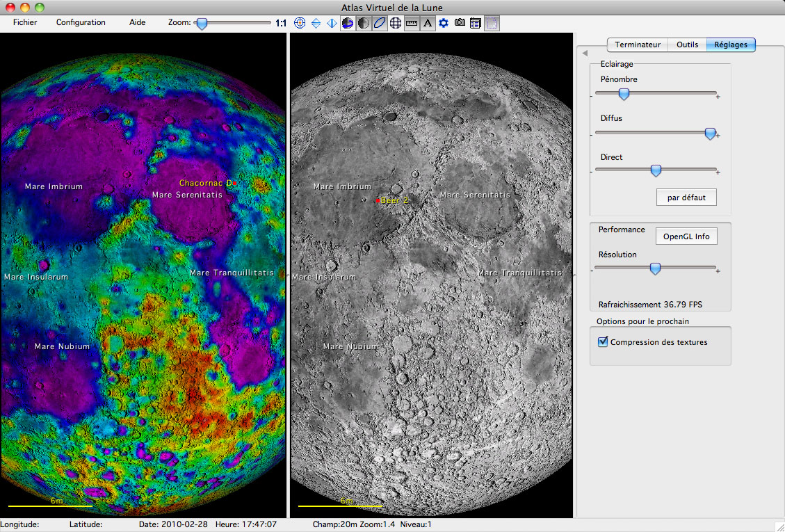Click the horizontal mirror arrows icon
Screen dimensions: 785x532
(332, 23)
